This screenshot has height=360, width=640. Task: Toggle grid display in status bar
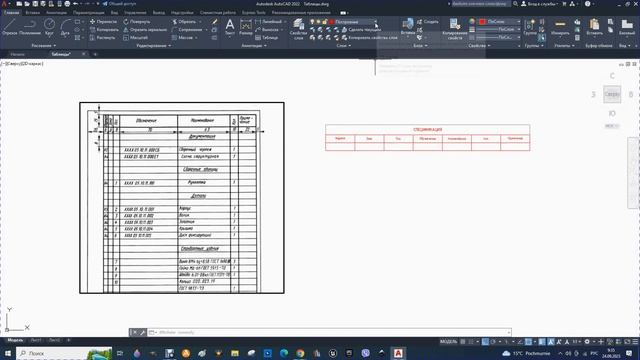click(x=463, y=342)
